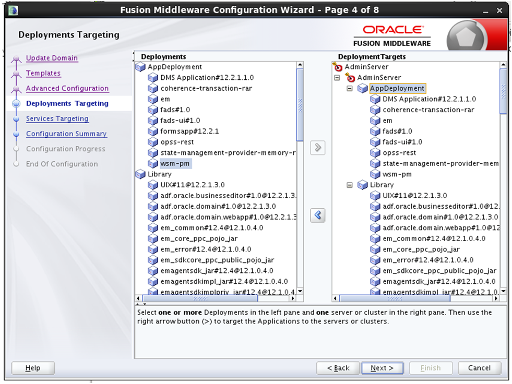Image resolution: width=512 pixels, height=384 pixels.
Task: Click the Help button
Action: click(x=33, y=368)
